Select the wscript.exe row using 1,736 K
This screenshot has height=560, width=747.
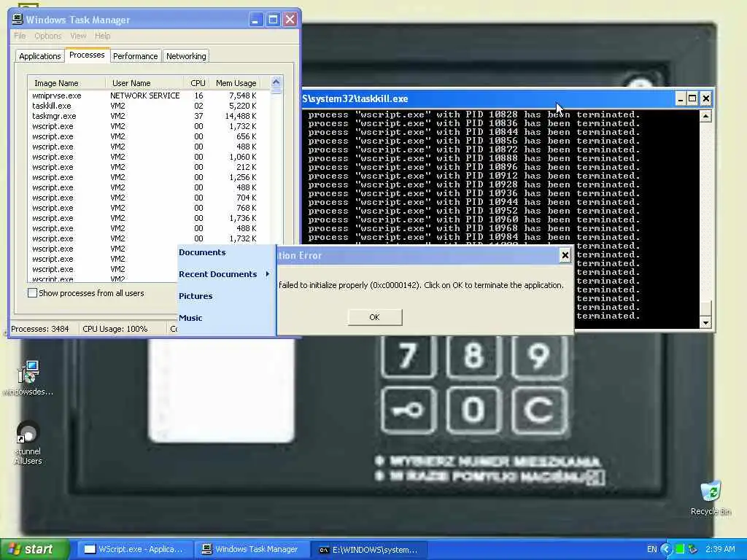pyautogui.click(x=144, y=218)
